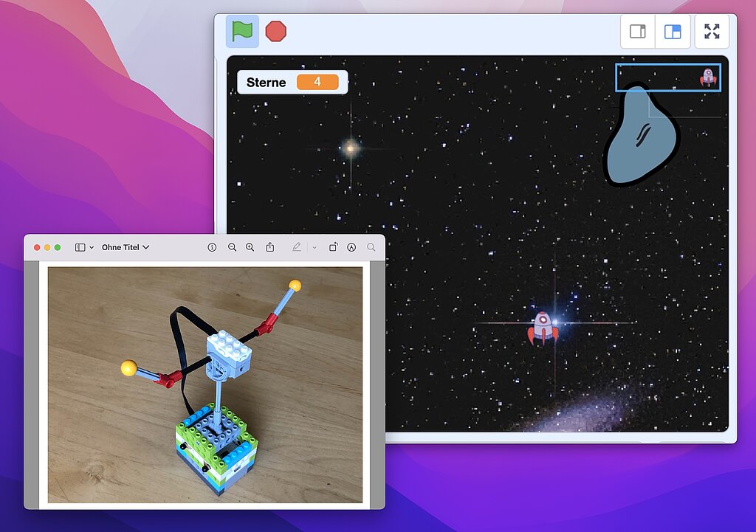
Task: Zoom out on the Lego photo
Action: coord(233,247)
